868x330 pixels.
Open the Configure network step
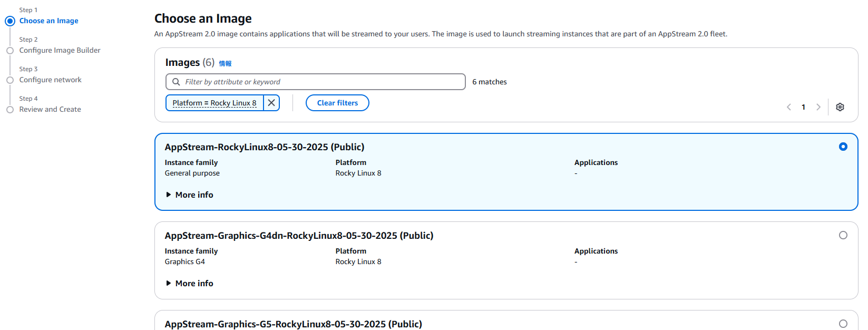click(x=51, y=80)
